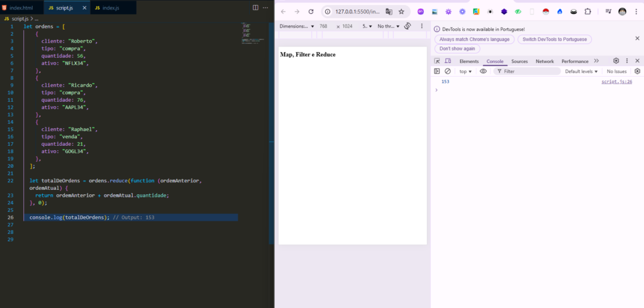Click the Chrome address bar URL

click(x=357, y=11)
